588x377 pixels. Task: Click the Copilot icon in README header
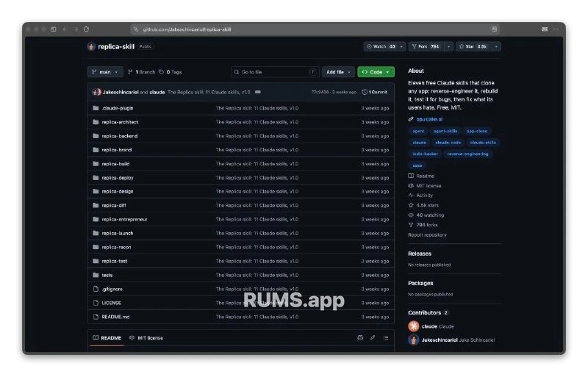point(360,337)
